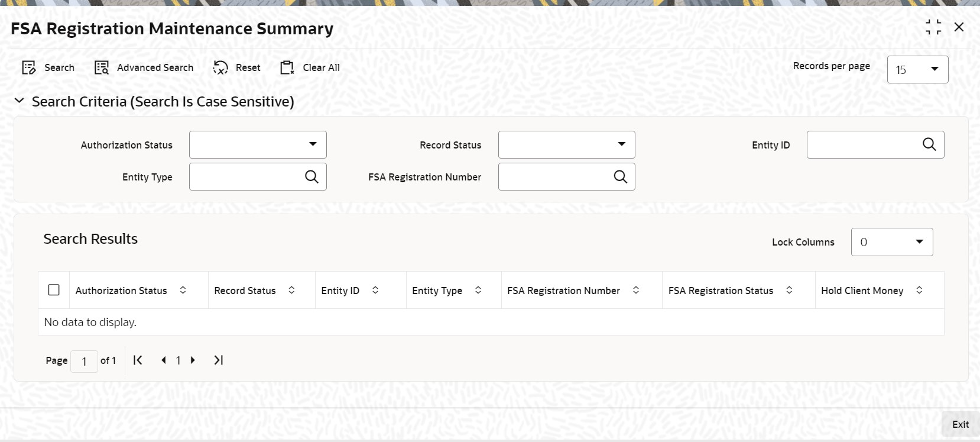Expand the Record Status dropdown
This screenshot has height=442, width=980.
click(566, 144)
